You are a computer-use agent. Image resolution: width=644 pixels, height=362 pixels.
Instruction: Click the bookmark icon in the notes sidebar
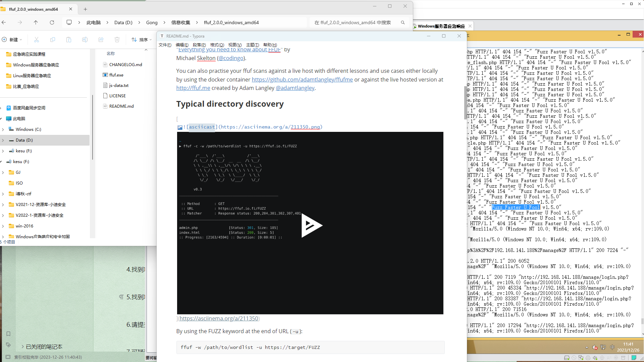pos(8,333)
